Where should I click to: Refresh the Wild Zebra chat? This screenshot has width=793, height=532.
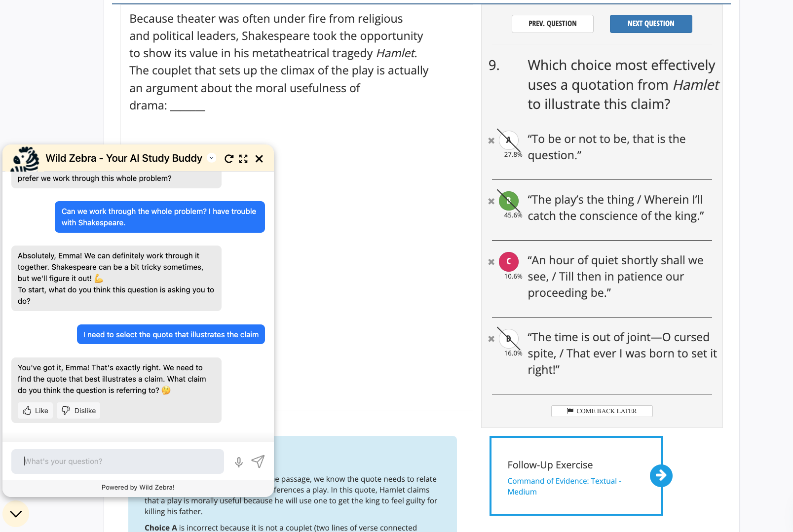[228, 159]
